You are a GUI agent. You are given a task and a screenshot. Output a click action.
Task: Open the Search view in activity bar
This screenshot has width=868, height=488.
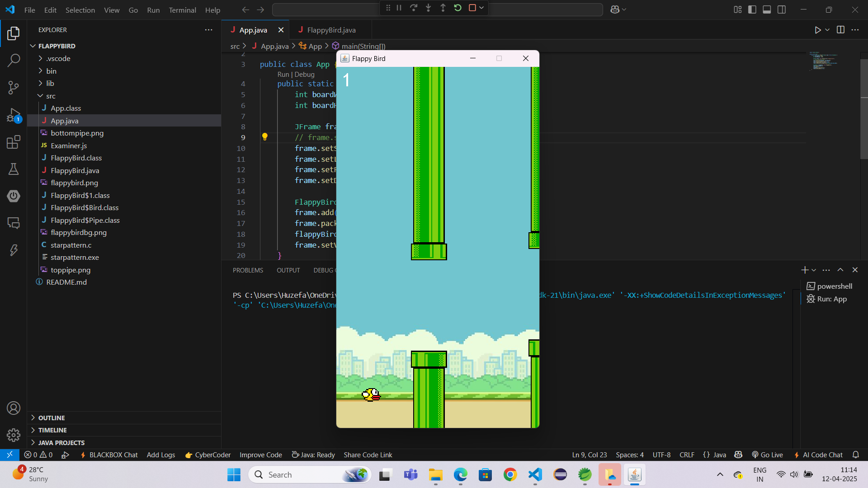[x=14, y=60]
